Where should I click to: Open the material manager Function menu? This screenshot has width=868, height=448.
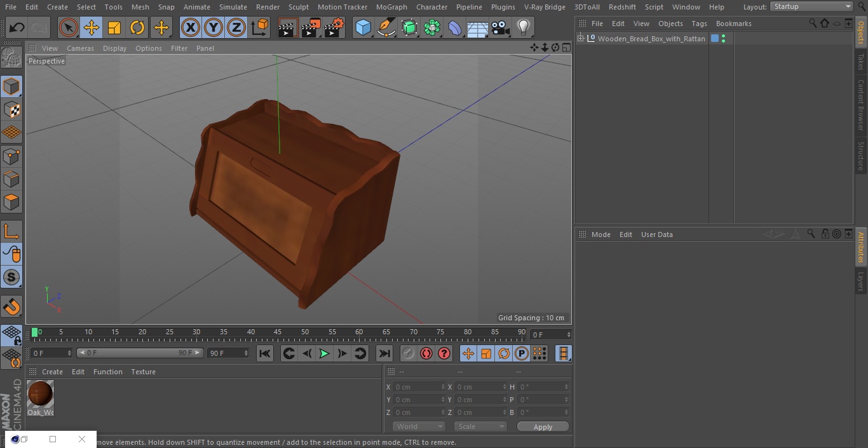(108, 372)
